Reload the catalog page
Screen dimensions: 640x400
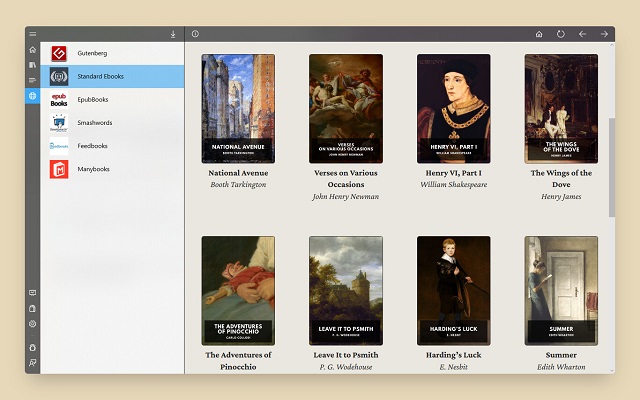(561, 34)
